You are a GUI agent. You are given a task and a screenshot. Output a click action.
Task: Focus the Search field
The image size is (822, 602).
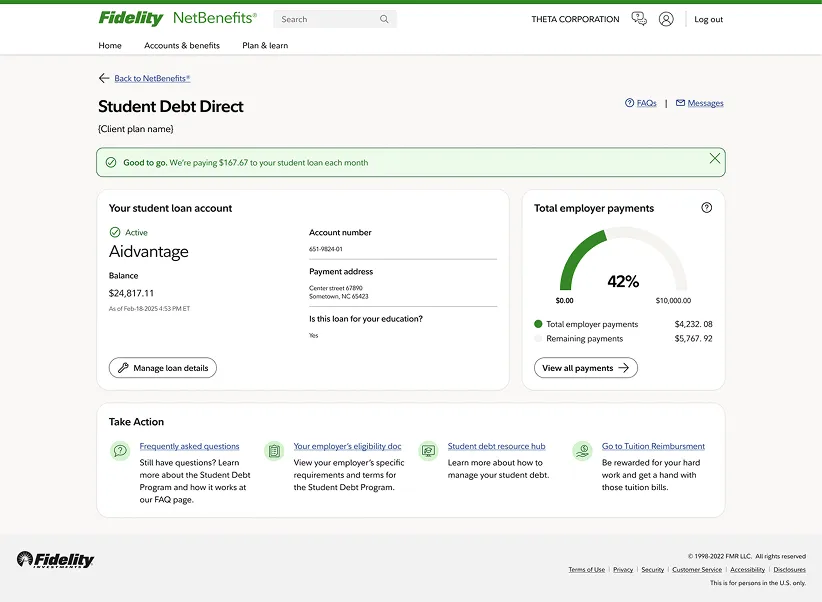click(x=335, y=19)
